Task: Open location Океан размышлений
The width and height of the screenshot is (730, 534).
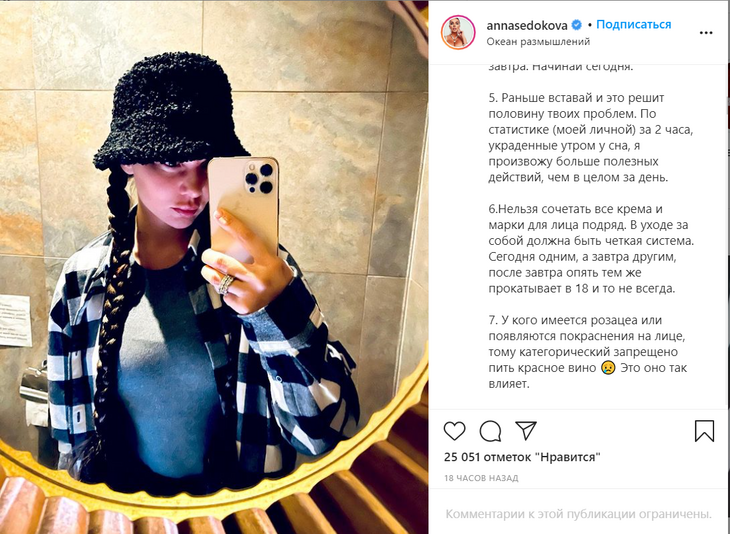Action: (x=538, y=41)
